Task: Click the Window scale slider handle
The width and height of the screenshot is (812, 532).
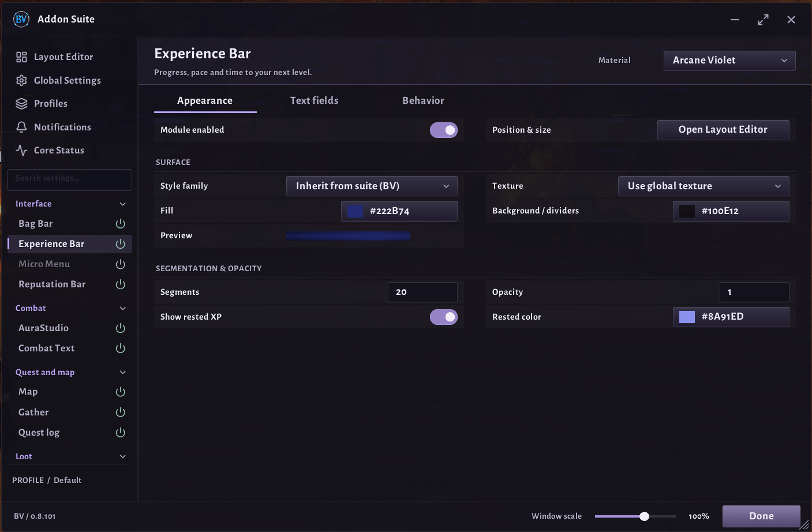Action: [644, 516]
